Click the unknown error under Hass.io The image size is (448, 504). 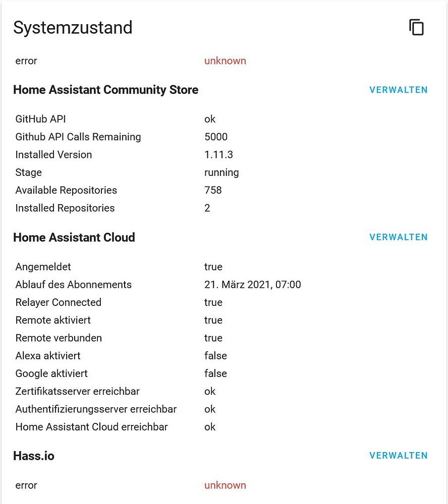(x=225, y=485)
